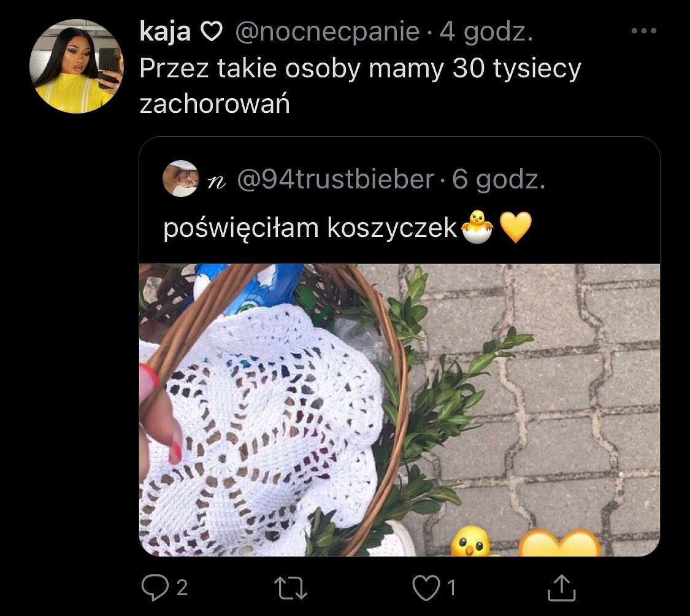Open the share upload icon

tap(561, 588)
